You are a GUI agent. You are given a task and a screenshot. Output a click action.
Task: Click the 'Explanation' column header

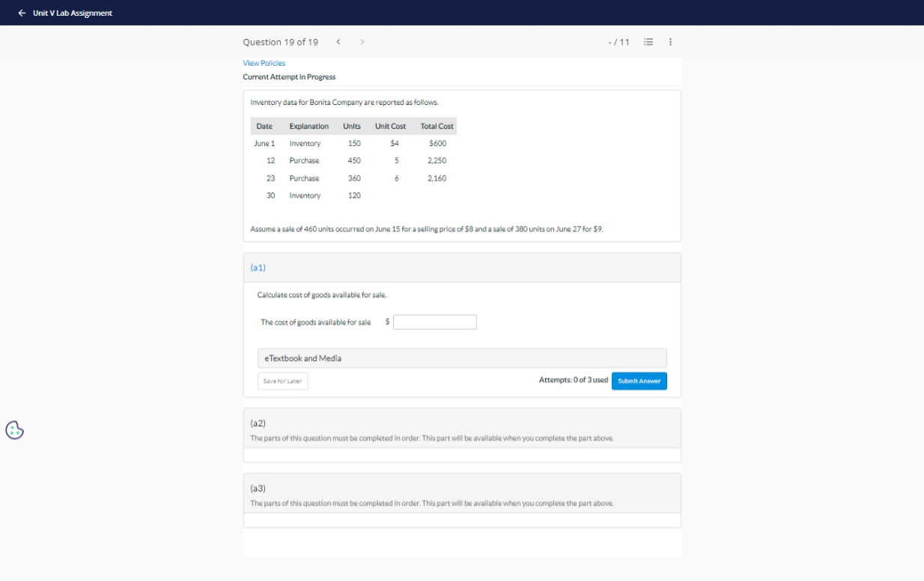pyautogui.click(x=309, y=126)
